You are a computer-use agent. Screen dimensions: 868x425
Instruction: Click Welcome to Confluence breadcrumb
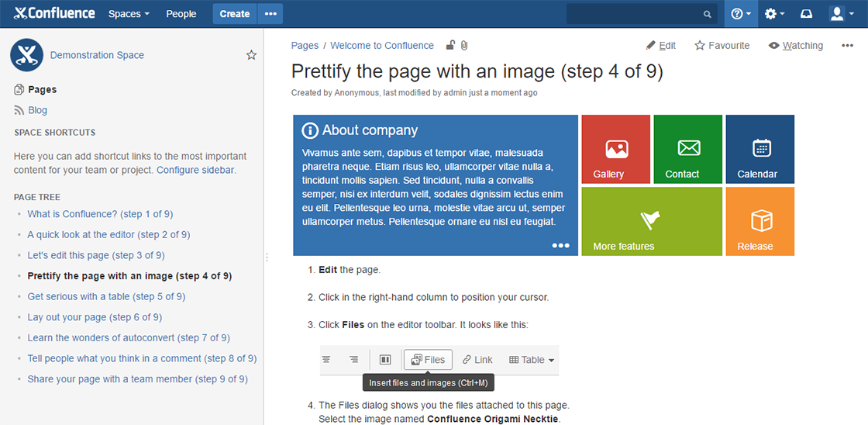click(382, 46)
